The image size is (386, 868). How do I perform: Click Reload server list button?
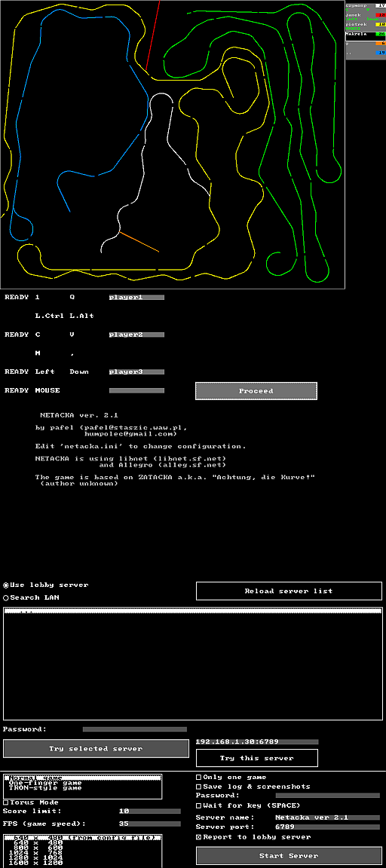coord(289,591)
